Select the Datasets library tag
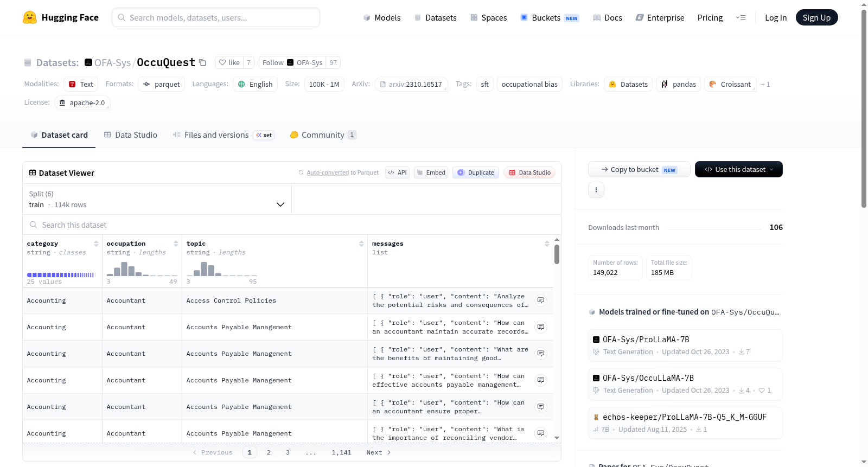This screenshot has width=868, height=467. pos(628,84)
